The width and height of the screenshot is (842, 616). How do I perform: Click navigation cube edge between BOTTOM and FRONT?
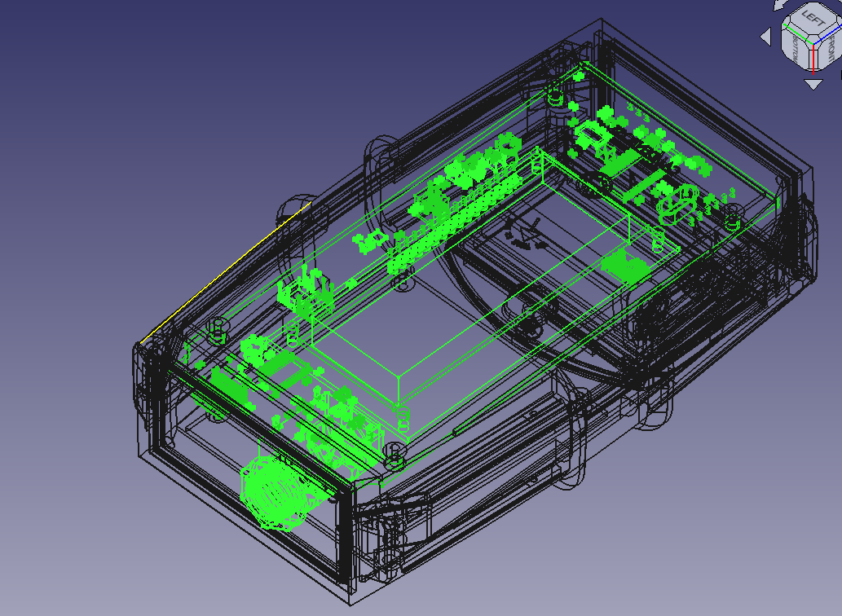coord(813,59)
